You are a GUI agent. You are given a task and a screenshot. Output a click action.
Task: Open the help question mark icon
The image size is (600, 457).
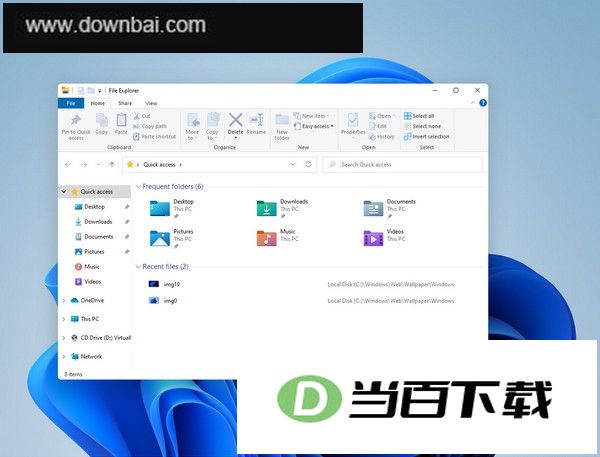coord(483,103)
